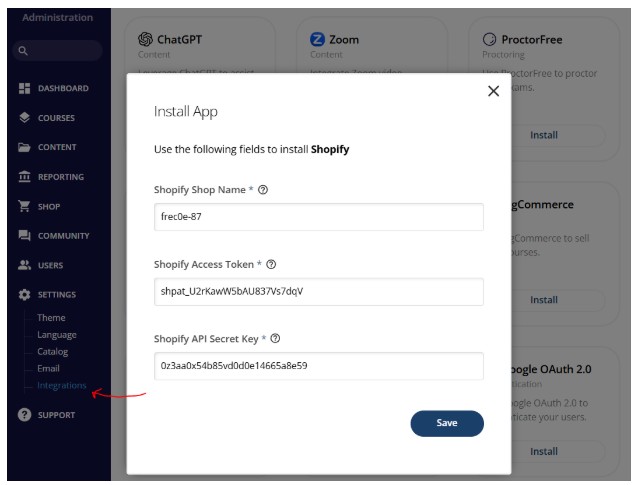This screenshot has width=638, height=485.
Task: Focus the Shopify Access Token field
Action: (319, 292)
